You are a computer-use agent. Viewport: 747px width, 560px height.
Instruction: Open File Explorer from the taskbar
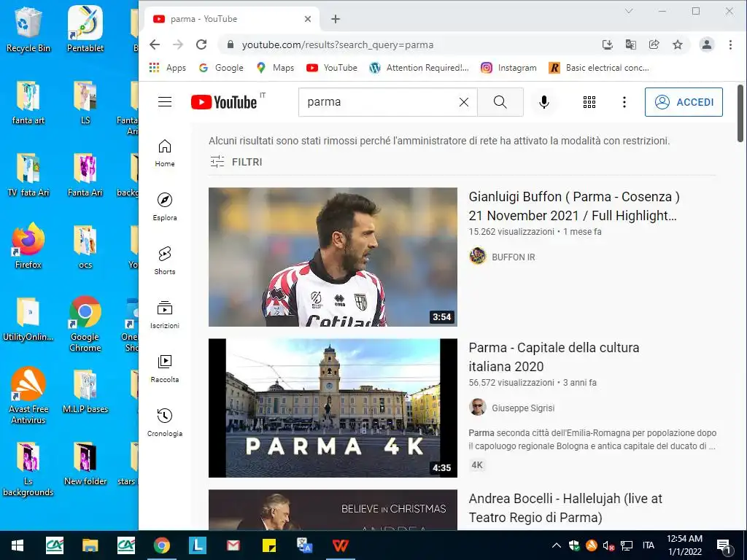tap(90, 545)
